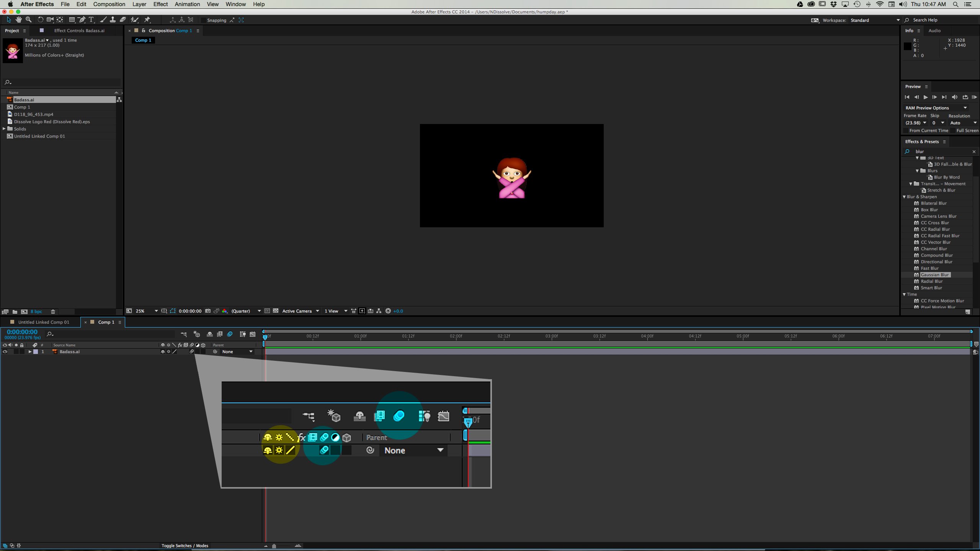Select the Rotation tool

click(x=40, y=20)
